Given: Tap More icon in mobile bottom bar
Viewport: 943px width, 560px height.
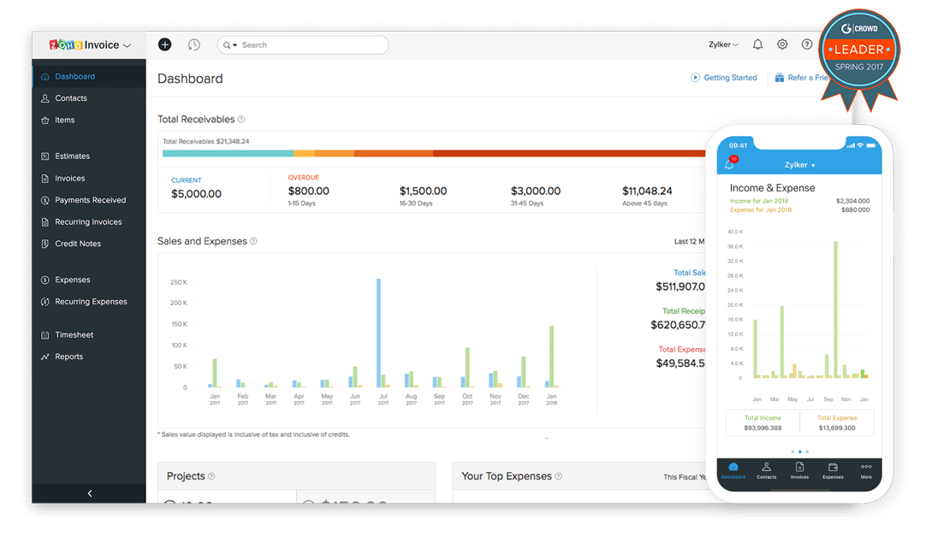Looking at the screenshot, I should tap(866, 469).
